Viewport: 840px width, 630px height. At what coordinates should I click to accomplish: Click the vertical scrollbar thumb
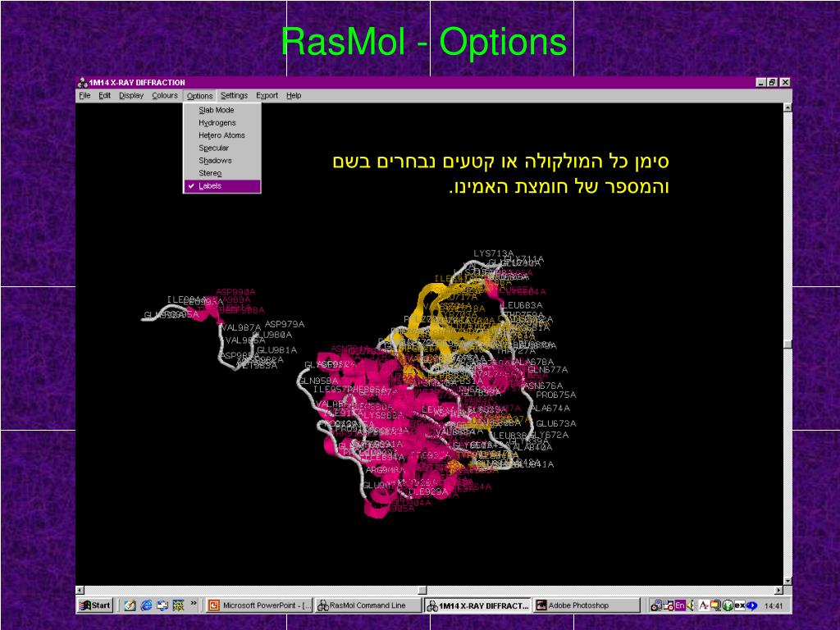pyautogui.click(x=787, y=344)
